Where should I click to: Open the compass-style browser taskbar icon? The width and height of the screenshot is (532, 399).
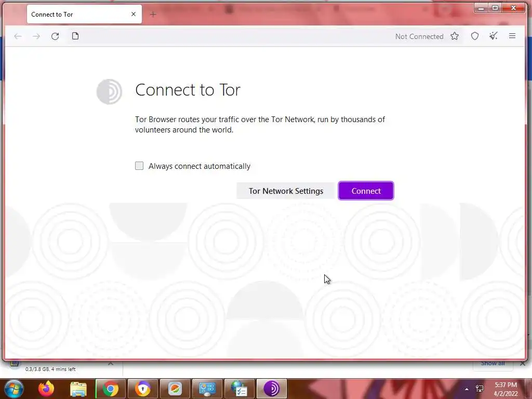click(x=175, y=389)
